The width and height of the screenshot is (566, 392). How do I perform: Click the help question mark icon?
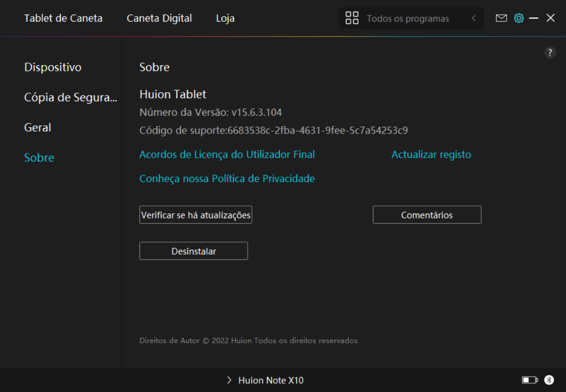550,53
